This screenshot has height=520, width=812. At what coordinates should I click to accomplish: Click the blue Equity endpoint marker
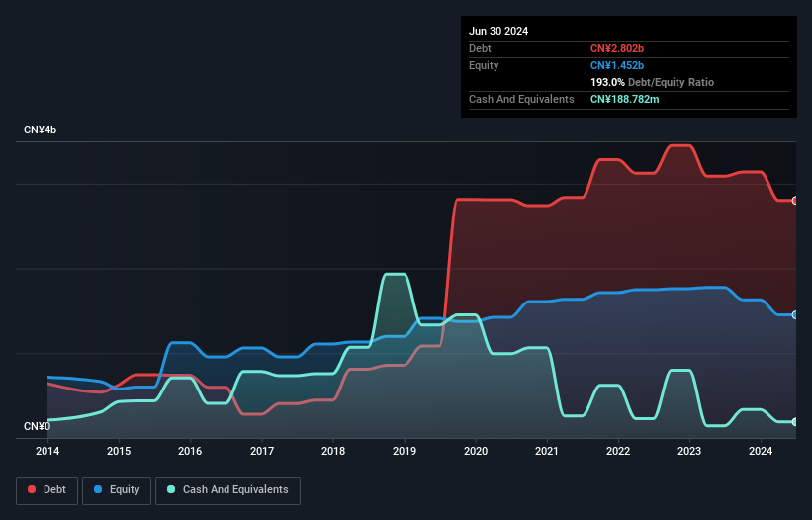[795, 315]
